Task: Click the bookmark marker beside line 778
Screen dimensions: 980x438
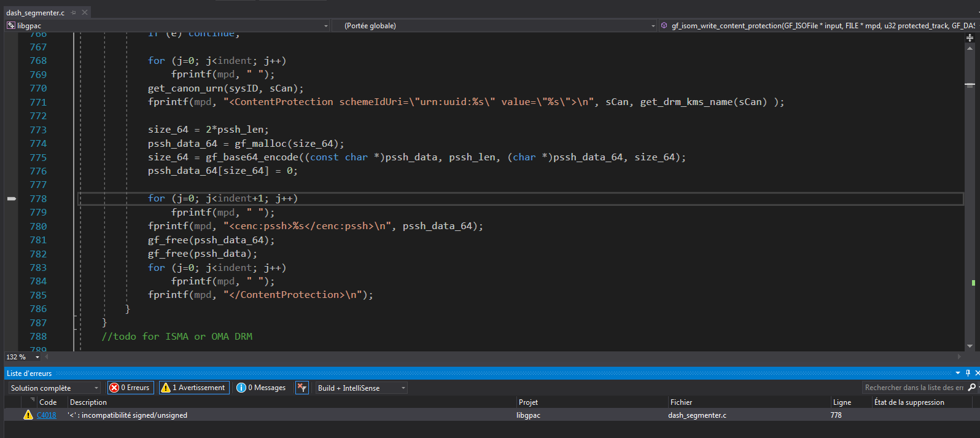Action: coord(12,198)
